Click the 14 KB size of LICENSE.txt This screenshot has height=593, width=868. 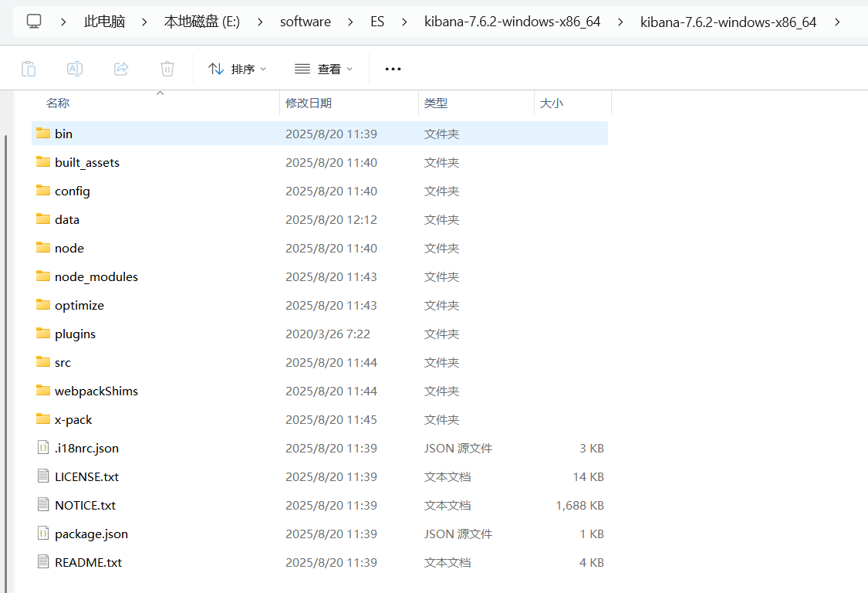pyautogui.click(x=588, y=476)
